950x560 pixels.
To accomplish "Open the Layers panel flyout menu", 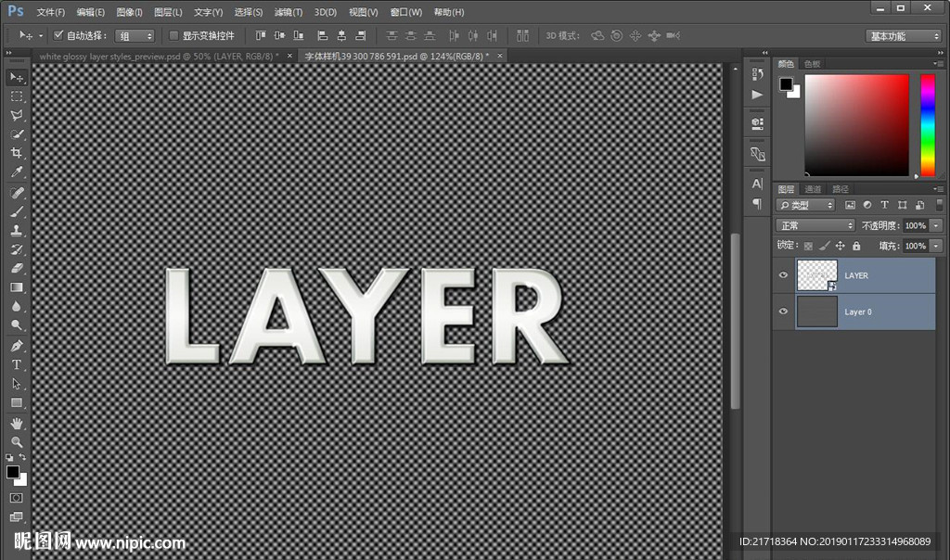I will (938, 189).
